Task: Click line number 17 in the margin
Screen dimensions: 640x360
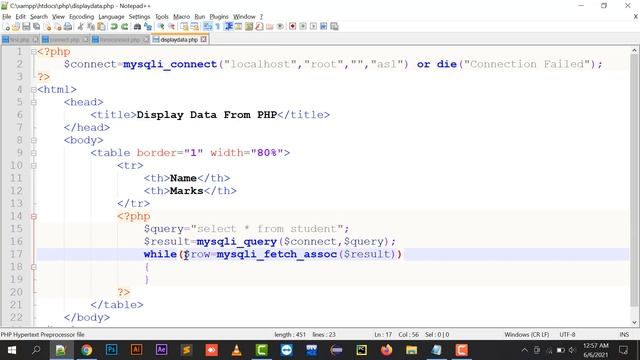Action: point(16,254)
